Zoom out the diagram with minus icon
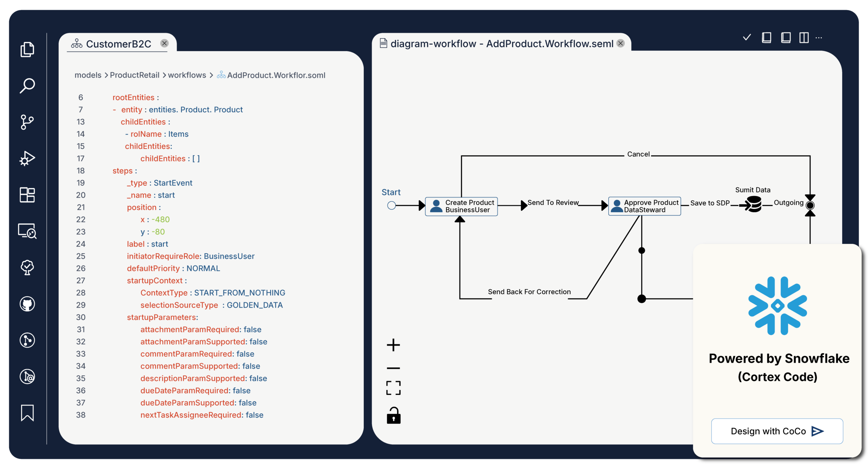The width and height of the screenshot is (868, 469). [x=393, y=368]
